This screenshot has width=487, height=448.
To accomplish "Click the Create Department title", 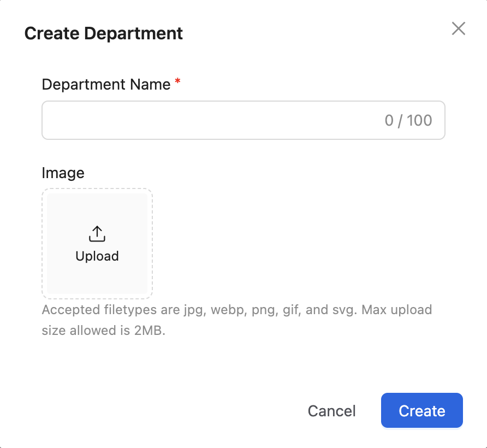I will pyautogui.click(x=103, y=33).
